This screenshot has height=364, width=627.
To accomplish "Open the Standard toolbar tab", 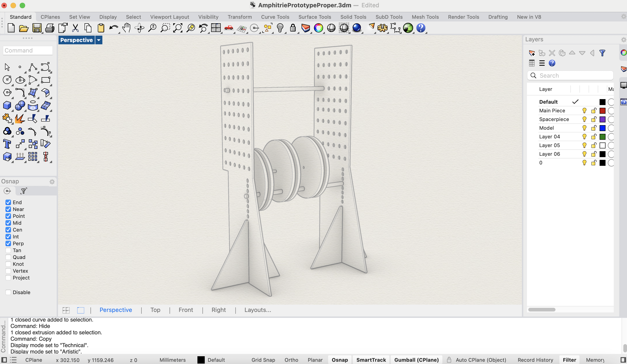I will [21, 17].
